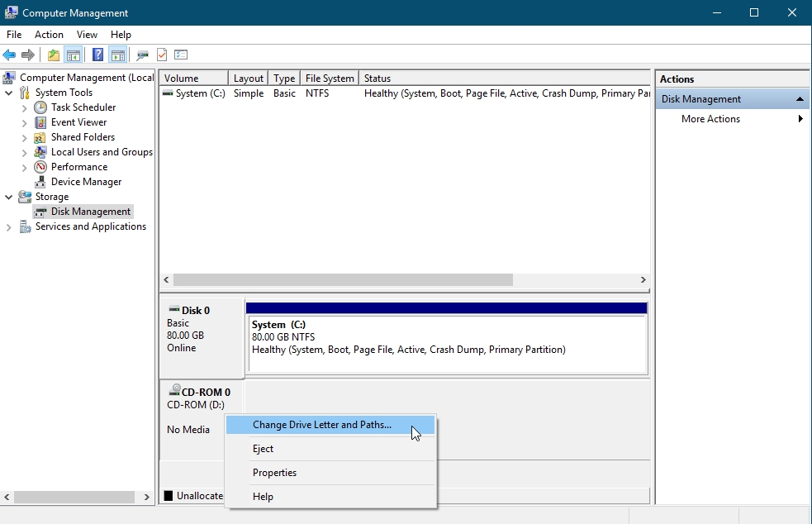
Task: Collapse the Disk Management actions section
Action: click(x=800, y=99)
